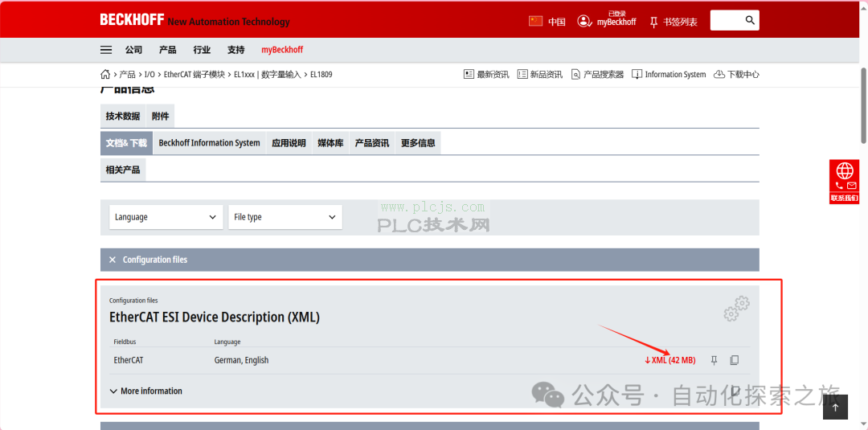This screenshot has height=430, width=868.
Task: Go to 产品 breadcrumb
Action: 127,74
